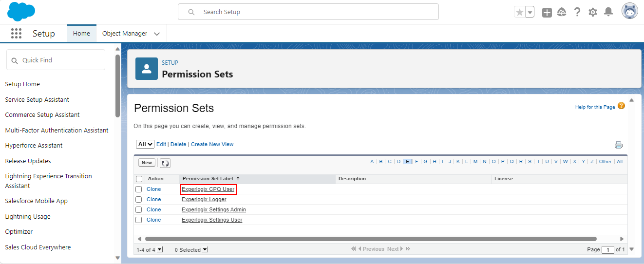Screen dimensions: 644x264
Task: Check the Experlogix Settings User row checkbox
Action: (x=139, y=220)
